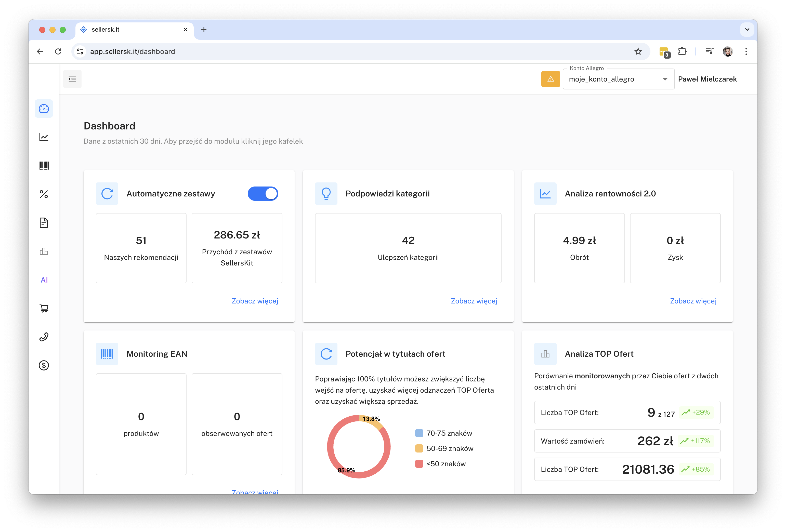
Task: Click the +29% trend badge
Action: tap(696, 412)
